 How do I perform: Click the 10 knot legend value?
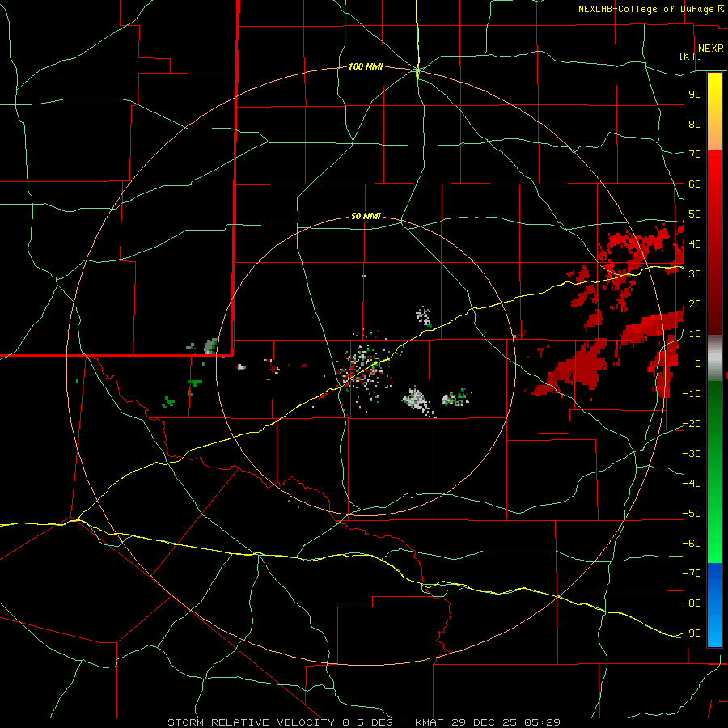tap(695, 334)
